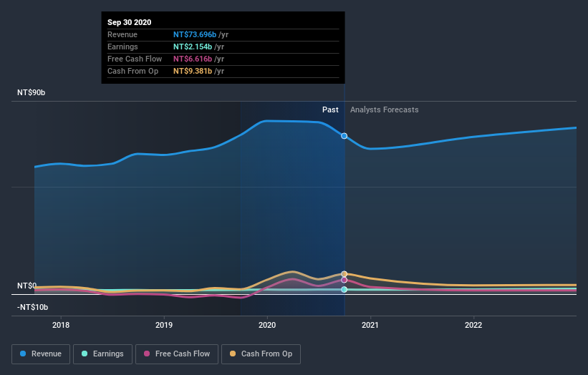The image size is (588, 375).
Task: Click the Earnings row label in tooltip
Action: tap(122, 47)
